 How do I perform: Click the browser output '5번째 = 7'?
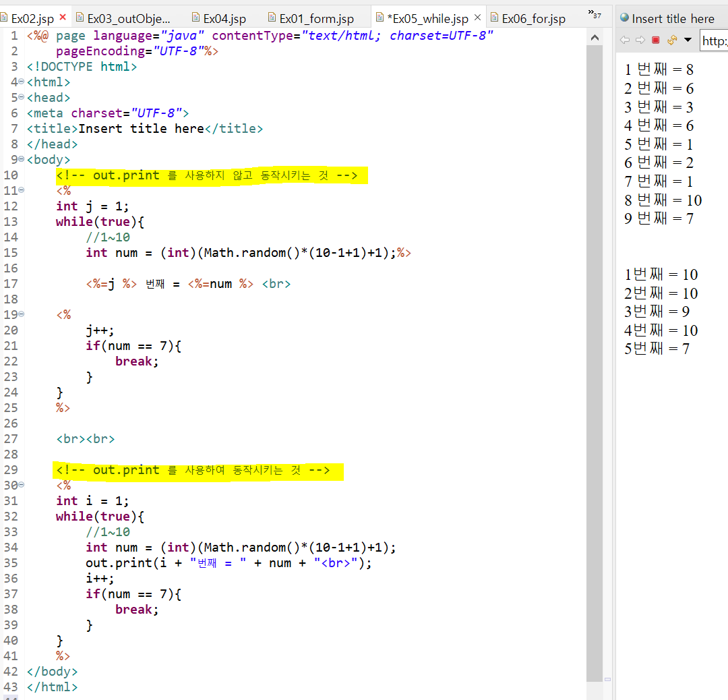657,349
